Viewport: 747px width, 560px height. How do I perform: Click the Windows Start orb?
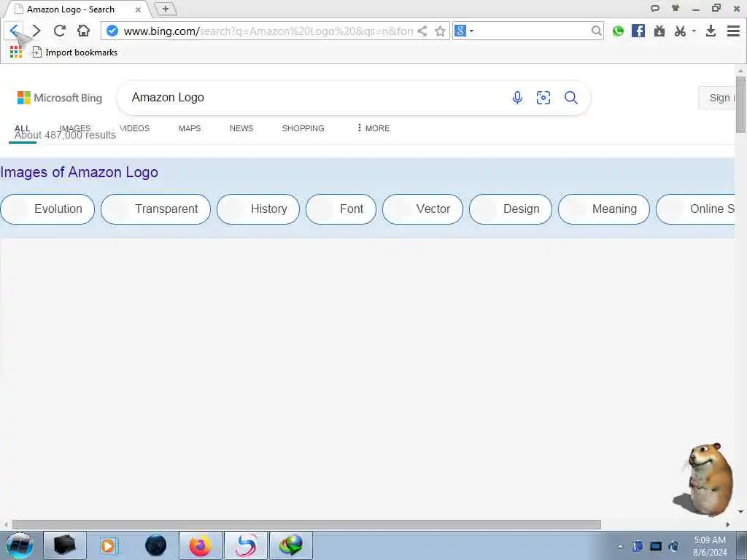(19, 545)
